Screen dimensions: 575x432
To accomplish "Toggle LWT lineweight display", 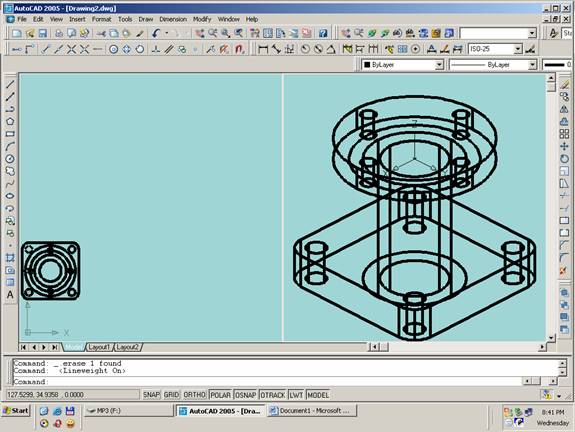I will coord(296,395).
